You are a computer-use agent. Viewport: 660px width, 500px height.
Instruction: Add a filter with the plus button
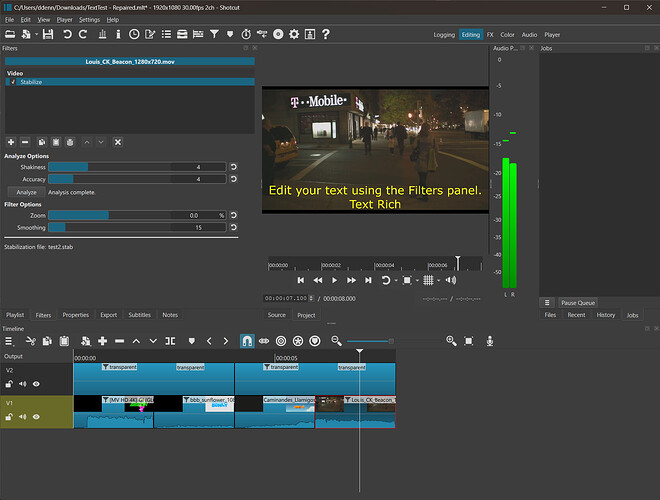click(x=11, y=142)
